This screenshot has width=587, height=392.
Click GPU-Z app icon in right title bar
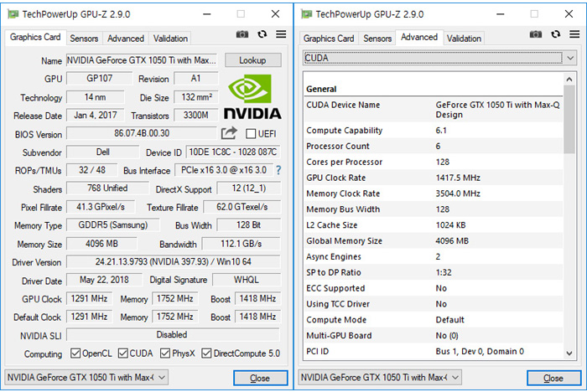coord(307,14)
